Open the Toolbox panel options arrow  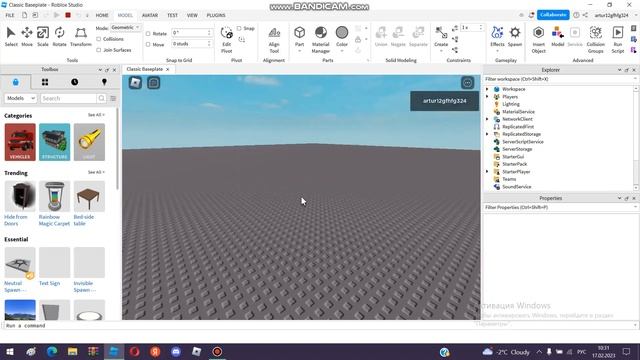click(100, 70)
